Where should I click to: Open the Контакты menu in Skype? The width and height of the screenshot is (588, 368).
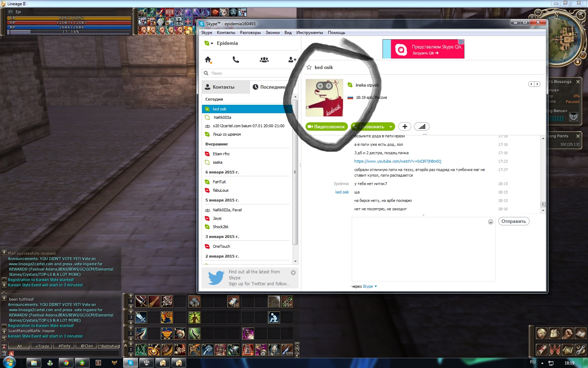(226, 33)
